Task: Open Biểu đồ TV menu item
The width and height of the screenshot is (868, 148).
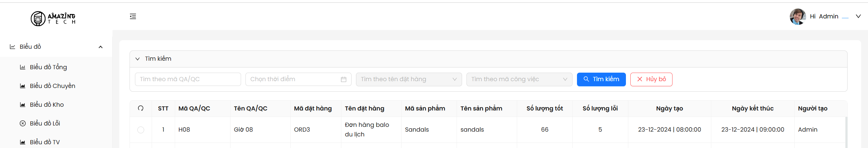Action: pyautogui.click(x=45, y=142)
